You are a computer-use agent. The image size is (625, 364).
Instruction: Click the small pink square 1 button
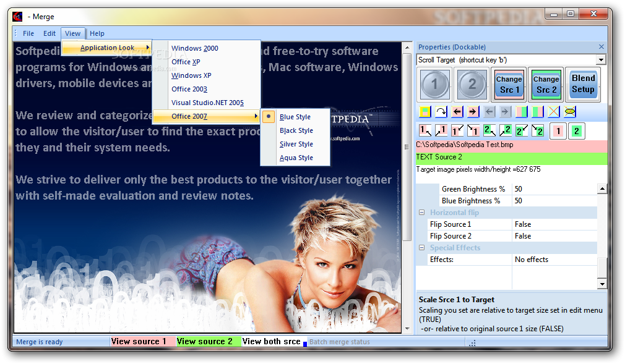coord(558,131)
